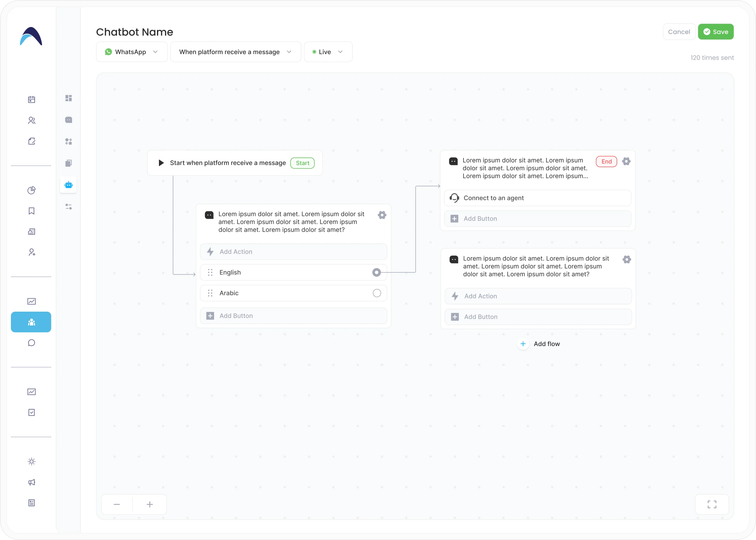Viewport: 756px width, 540px height.
Task: Open the sliders filter icon in secondary sidebar
Action: tap(69, 206)
